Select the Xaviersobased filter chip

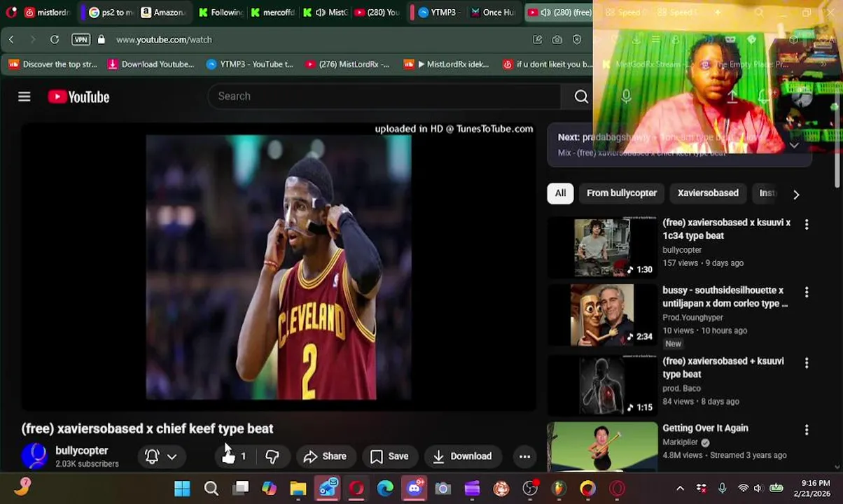pyautogui.click(x=708, y=193)
